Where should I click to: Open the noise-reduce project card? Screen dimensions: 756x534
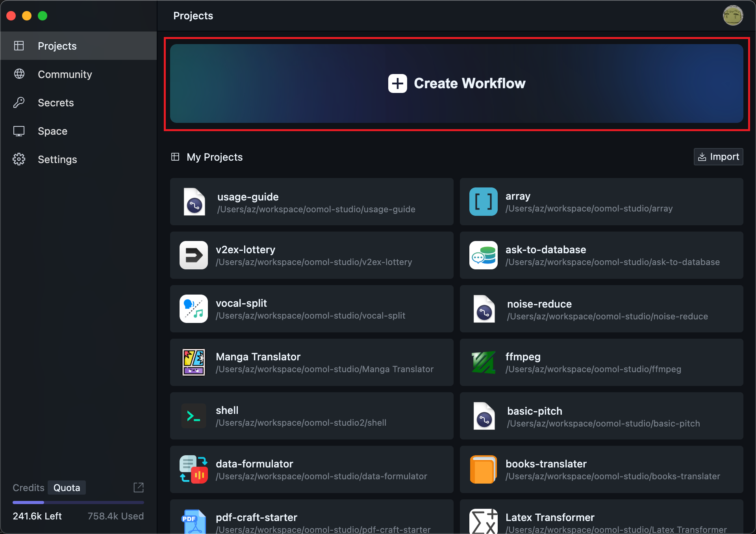click(601, 310)
